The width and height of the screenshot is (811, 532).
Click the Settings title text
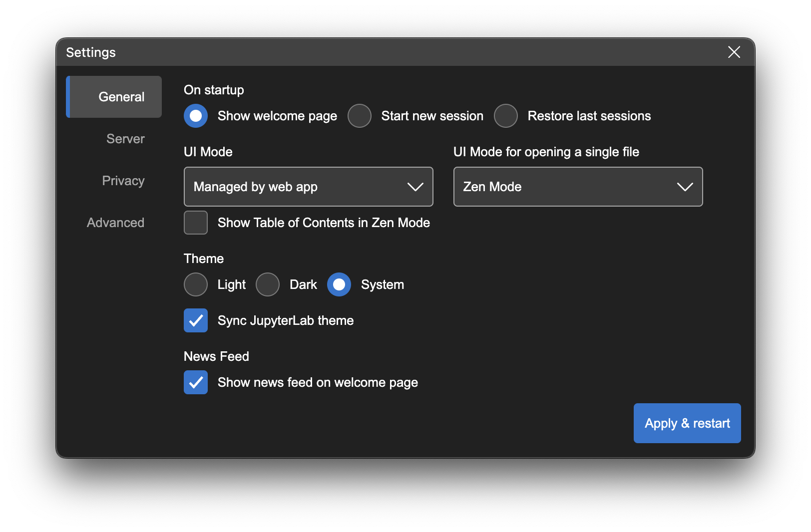[x=91, y=52]
